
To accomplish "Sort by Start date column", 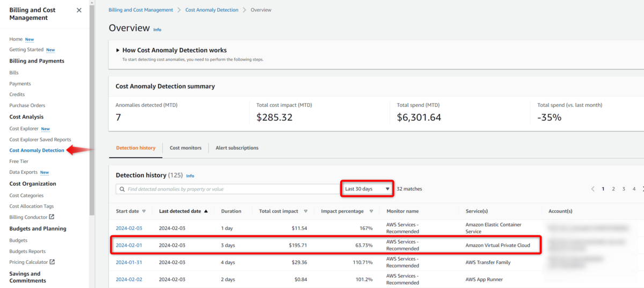I will [x=130, y=211].
